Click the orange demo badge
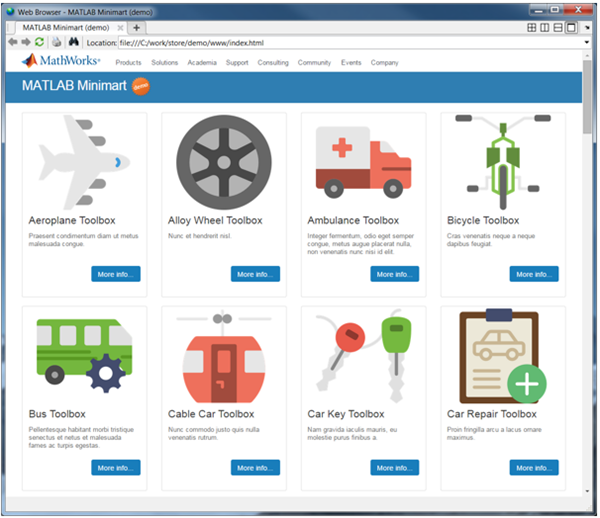 tap(141, 87)
